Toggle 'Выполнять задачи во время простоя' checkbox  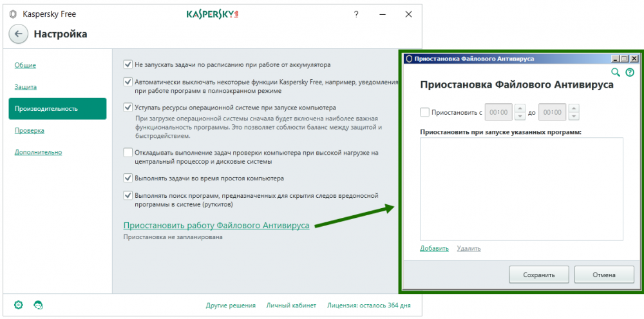(x=128, y=179)
